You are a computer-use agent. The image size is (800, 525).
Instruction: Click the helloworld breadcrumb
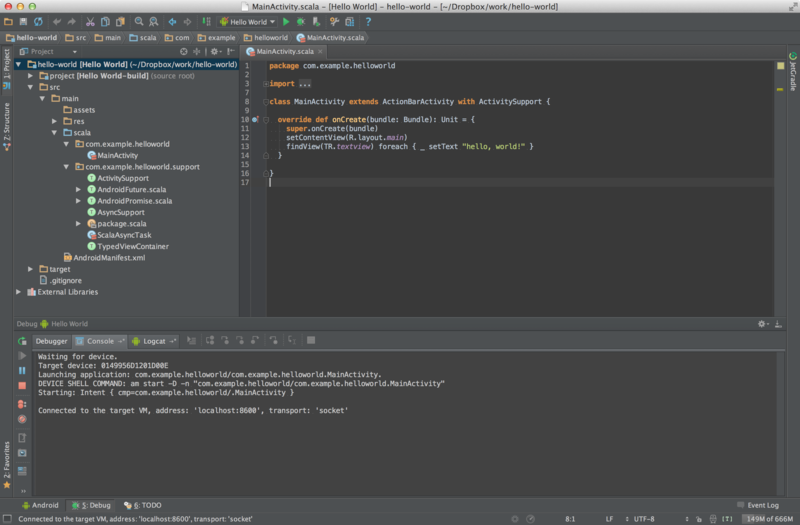(x=266, y=38)
